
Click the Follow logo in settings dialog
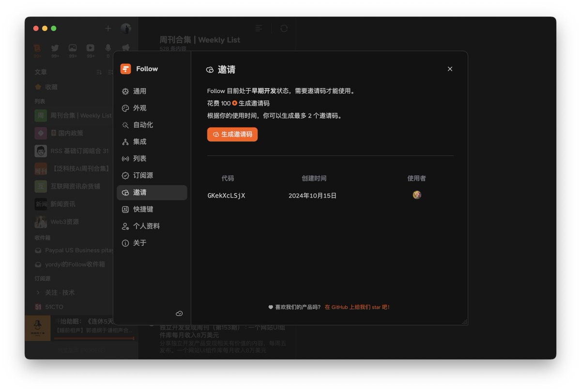click(126, 69)
